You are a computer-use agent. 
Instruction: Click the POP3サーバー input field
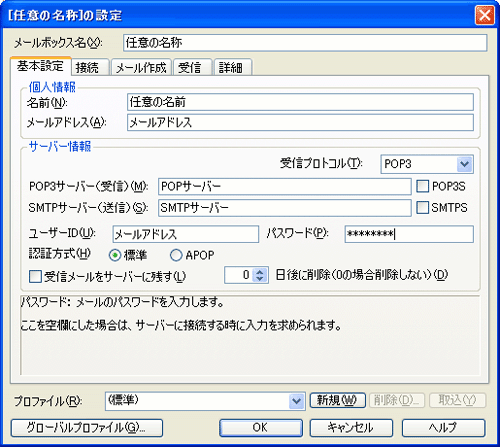(285, 186)
